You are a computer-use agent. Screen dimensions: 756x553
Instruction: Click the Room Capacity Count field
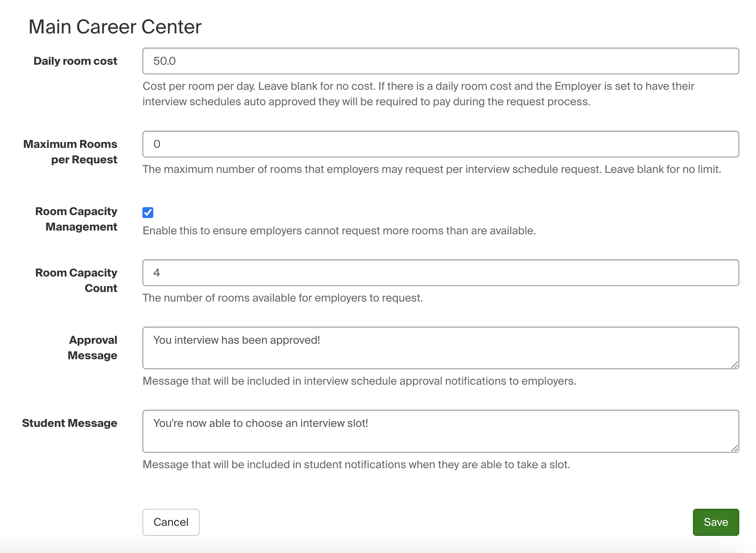pos(441,273)
